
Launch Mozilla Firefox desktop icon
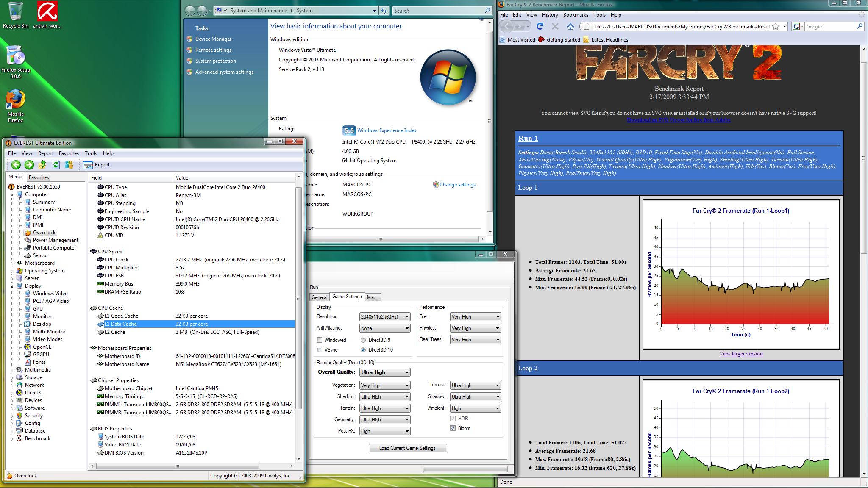[x=16, y=106]
